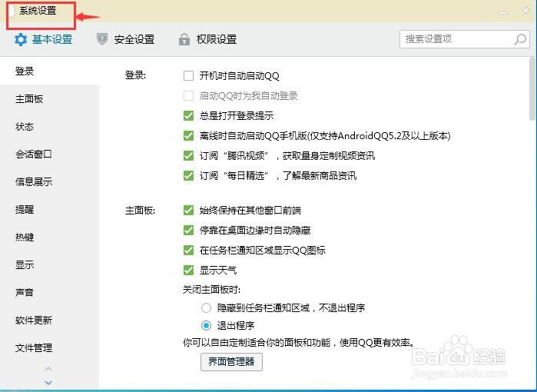Viewport: 537px width, 392px height.
Task: Click the up chevron below 文件管理
Action: [x=48, y=369]
